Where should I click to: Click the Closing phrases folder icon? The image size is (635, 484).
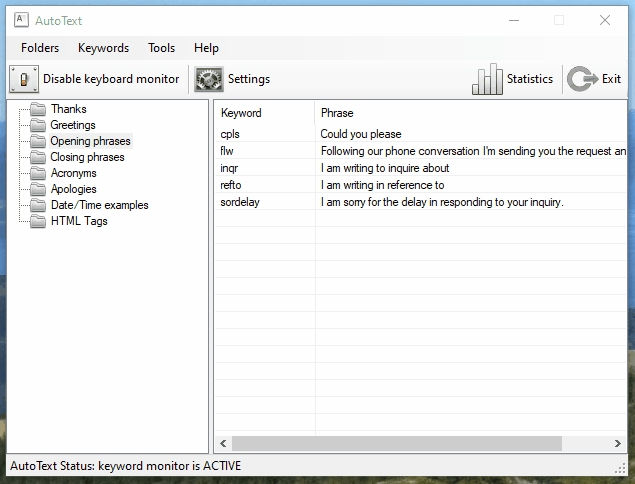(38, 157)
